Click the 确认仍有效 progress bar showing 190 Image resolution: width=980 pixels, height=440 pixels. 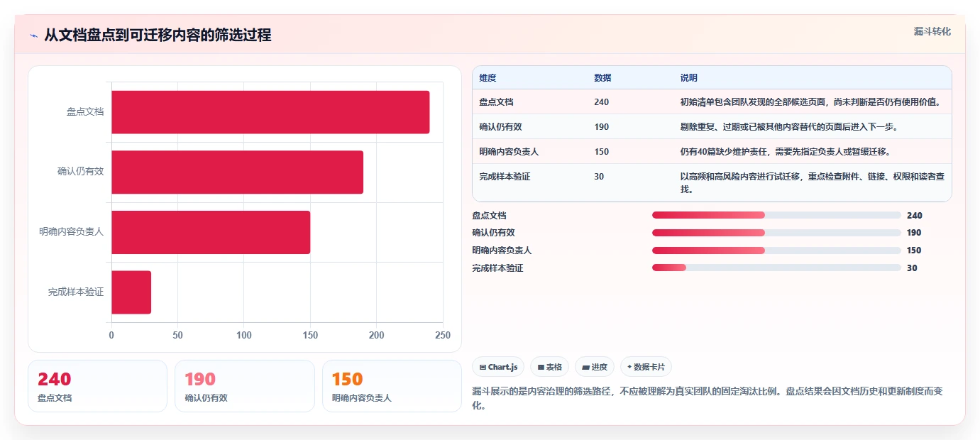pos(776,233)
